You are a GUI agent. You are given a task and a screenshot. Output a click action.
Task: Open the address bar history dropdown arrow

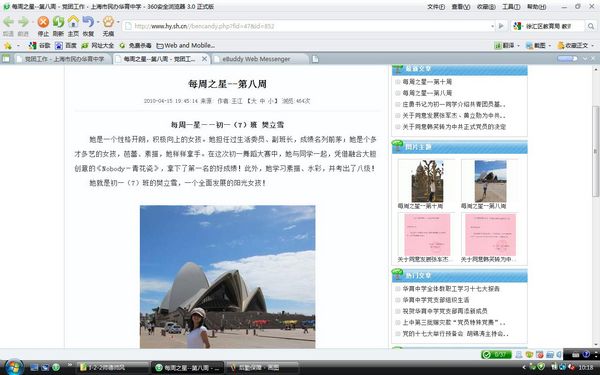click(492, 26)
